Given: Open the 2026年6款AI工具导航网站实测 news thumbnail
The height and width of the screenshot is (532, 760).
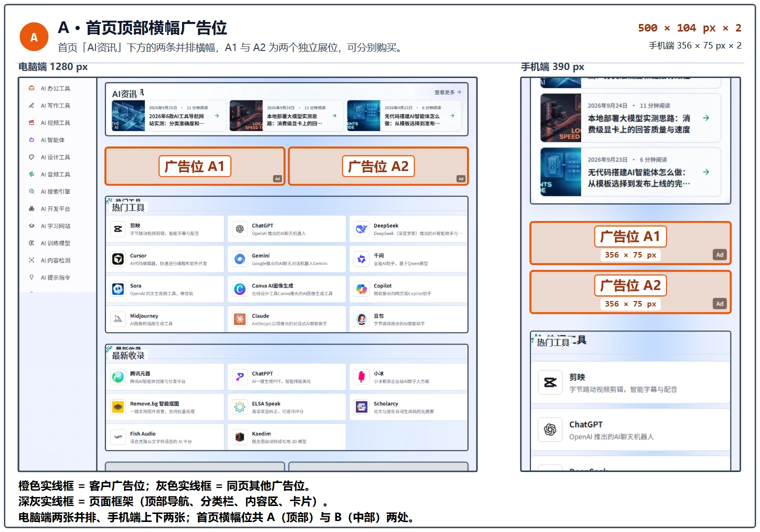Looking at the screenshot, I should click(128, 115).
